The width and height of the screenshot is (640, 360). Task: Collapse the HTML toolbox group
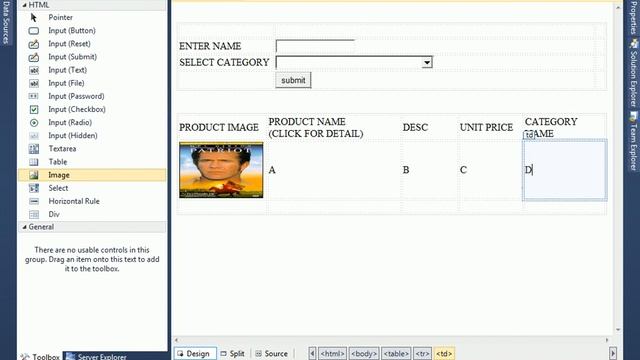click(x=24, y=5)
